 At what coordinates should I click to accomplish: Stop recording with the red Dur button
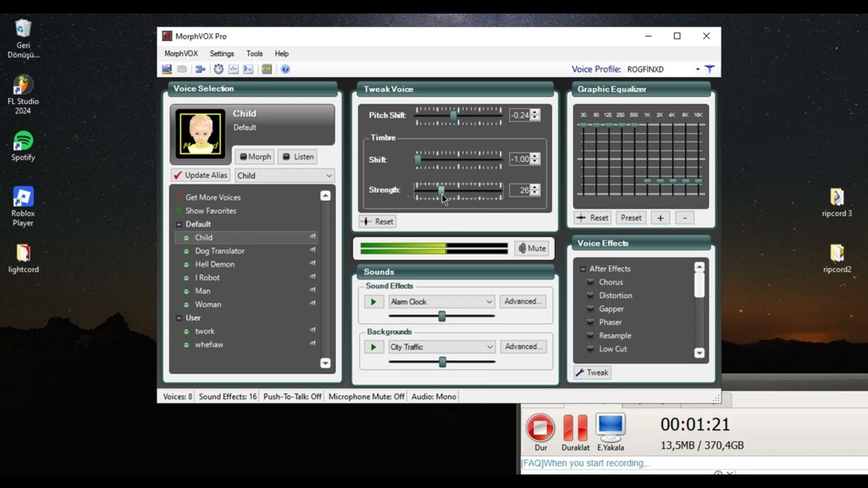(540, 432)
